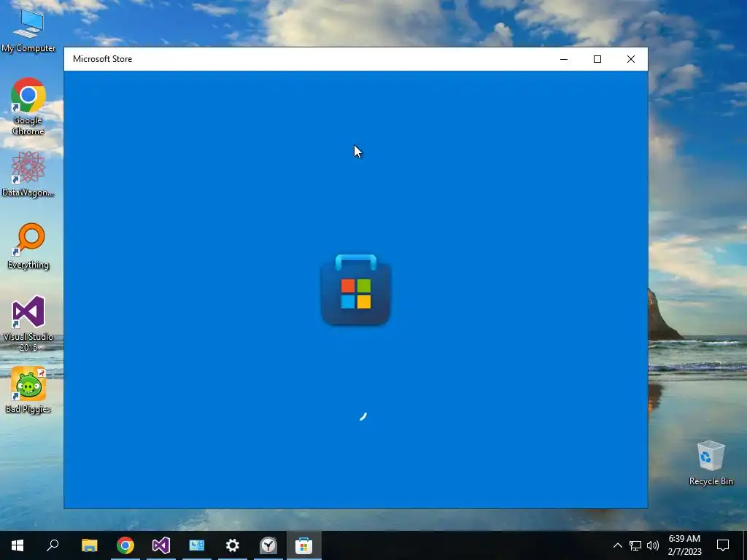
Task: Open the 6:39 AM clock and date
Action: coord(684,545)
